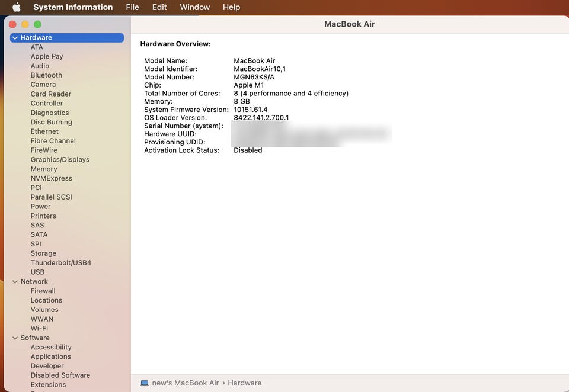569x392 pixels.
Task: Click the MGN63KS/A model number value
Action: tap(254, 77)
